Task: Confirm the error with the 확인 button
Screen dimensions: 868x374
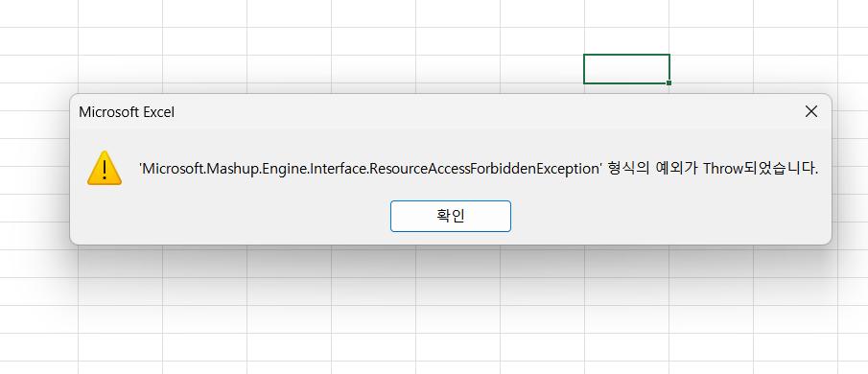Action: point(451,217)
